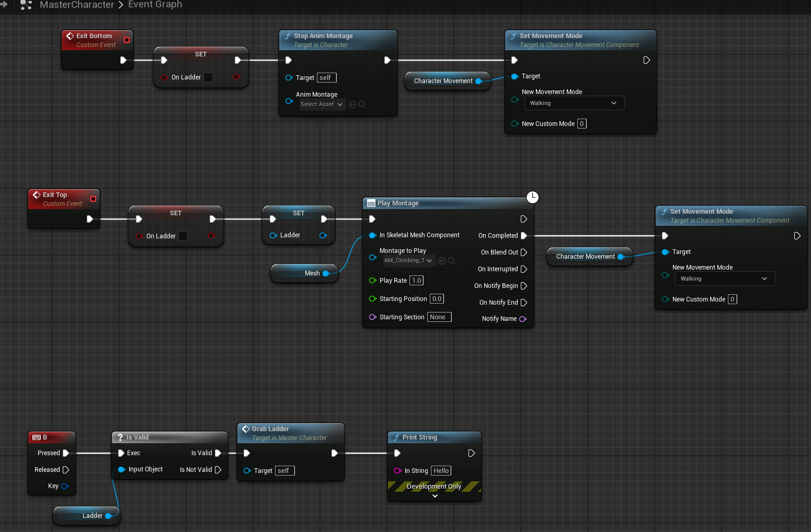811x532 pixels.
Task: Click the top Character Movement variable node
Action: click(x=448, y=81)
